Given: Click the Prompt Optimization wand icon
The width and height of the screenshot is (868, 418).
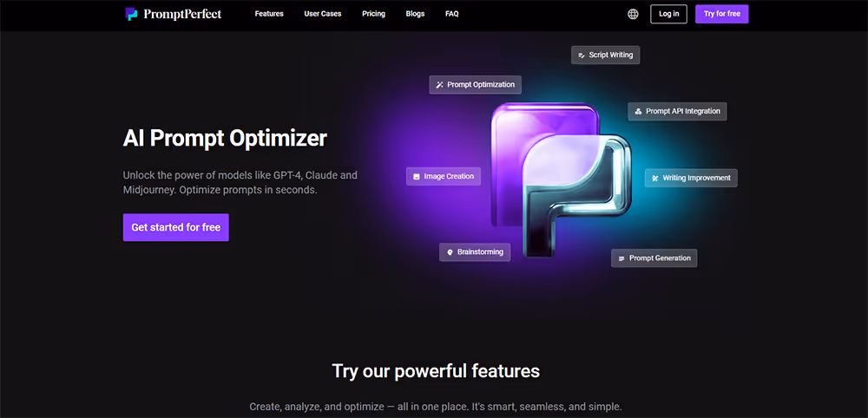Looking at the screenshot, I should point(439,85).
